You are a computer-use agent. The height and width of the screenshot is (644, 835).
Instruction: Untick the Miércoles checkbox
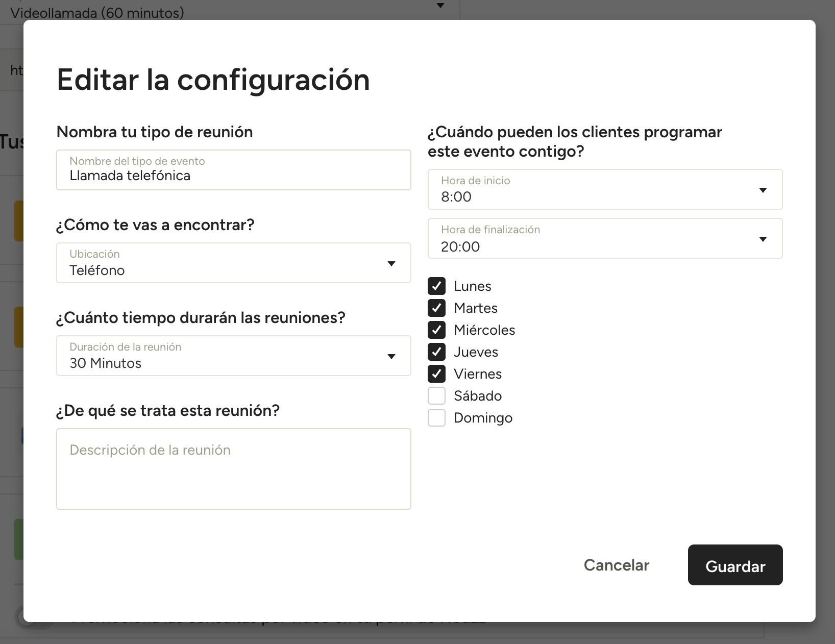point(436,330)
